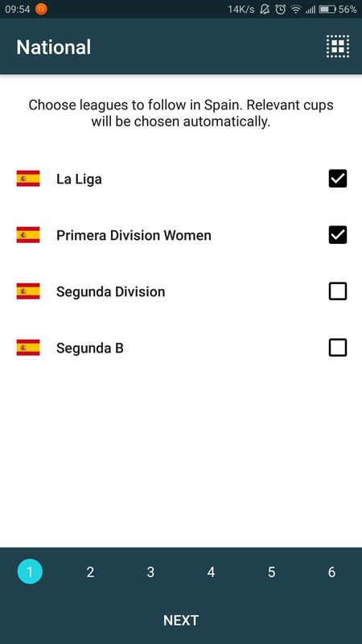Tap the muted bell icon in status bar
Image resolution: width=362 pixels, height=644 pixels.
click(x=265, y=9)
